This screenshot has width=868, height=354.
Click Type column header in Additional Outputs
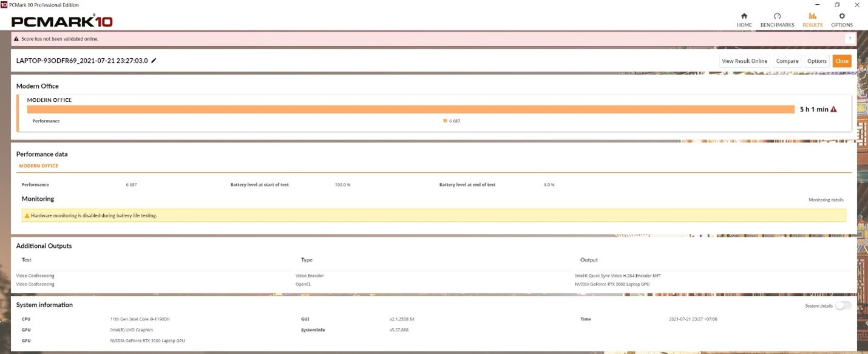click(307, 260)
